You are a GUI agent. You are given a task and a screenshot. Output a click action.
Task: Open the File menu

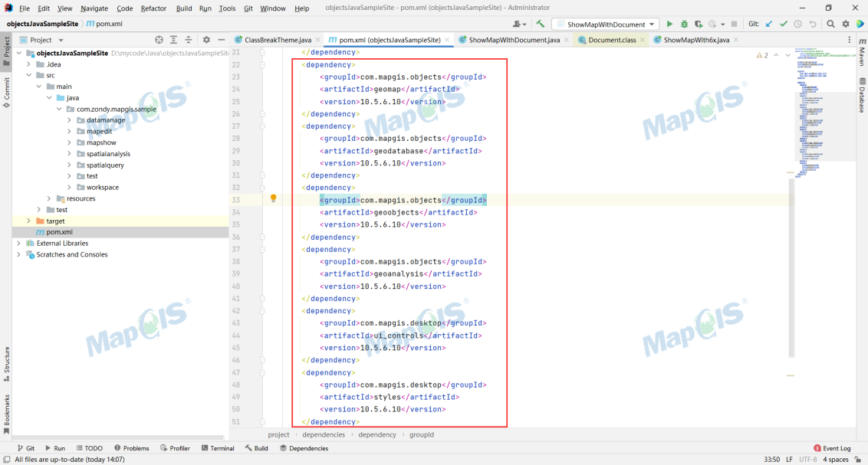click(x=25, y=8)
